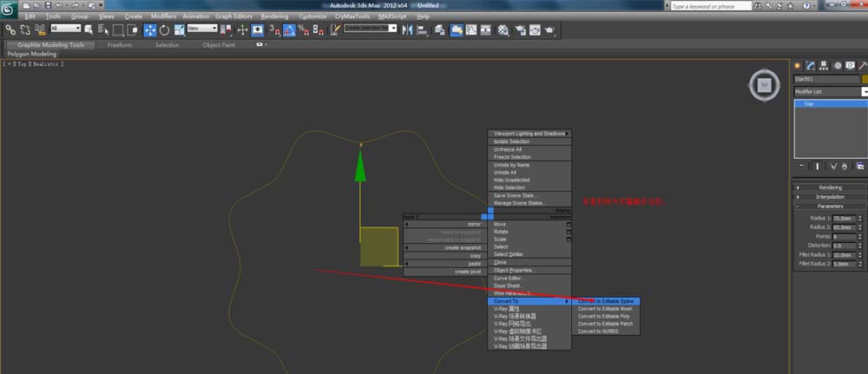Toggle the 3D Snaps icon
The height and width of the screenshot is (374, 868).
[x=274, y=30]
